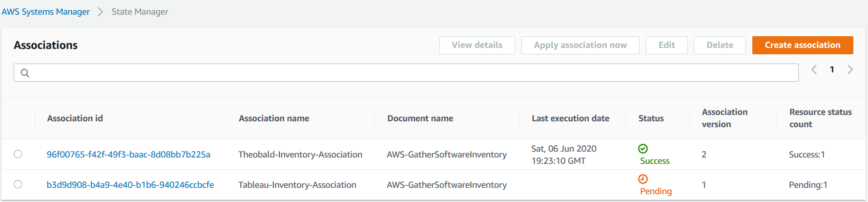The width and height of the screenshot is (868, 202).
Task: Click the Sat, 06 Jun 2020 execution date
Action: click(564, 155)
